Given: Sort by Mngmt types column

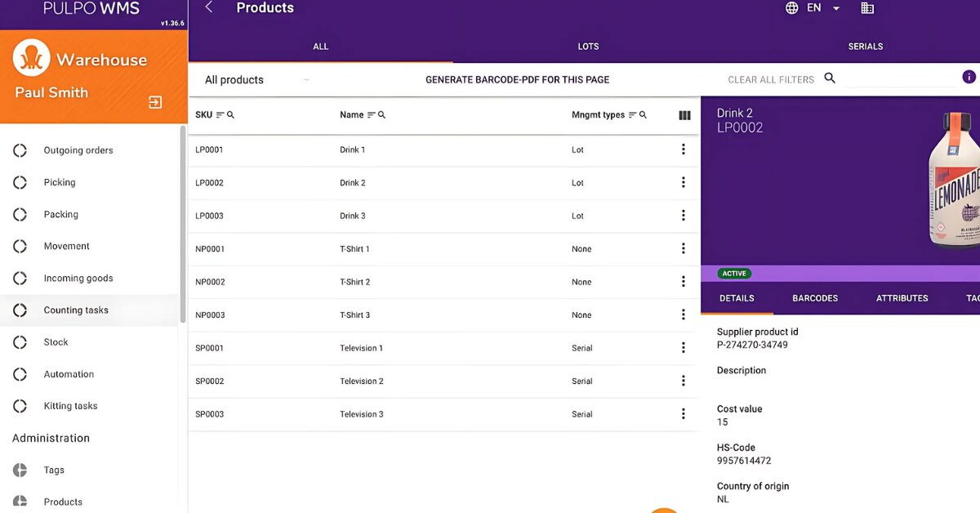Looking at the screenshot, I should point(632,115).
